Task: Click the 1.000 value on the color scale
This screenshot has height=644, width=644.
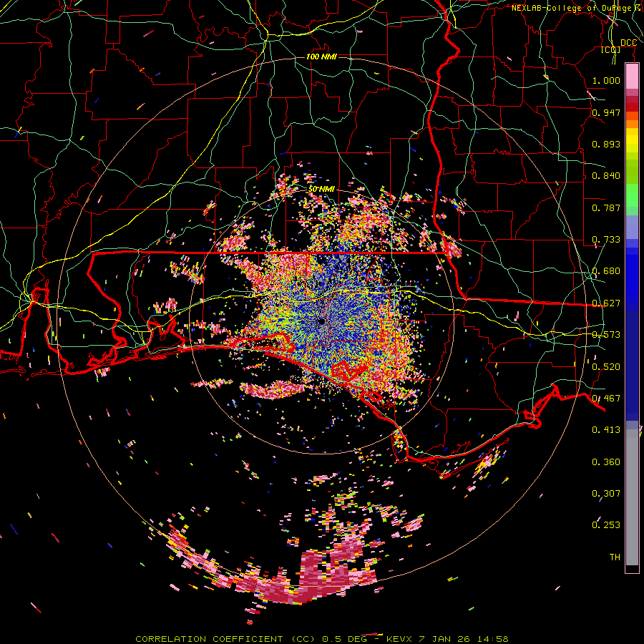Action: [x=606, y=80]
